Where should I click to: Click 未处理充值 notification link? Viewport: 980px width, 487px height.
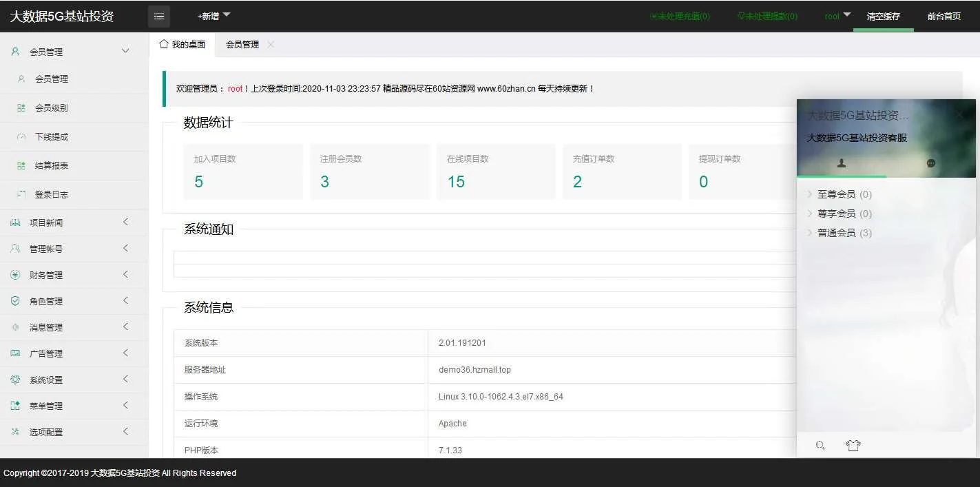pyautogui.click(x=680, y=17)
